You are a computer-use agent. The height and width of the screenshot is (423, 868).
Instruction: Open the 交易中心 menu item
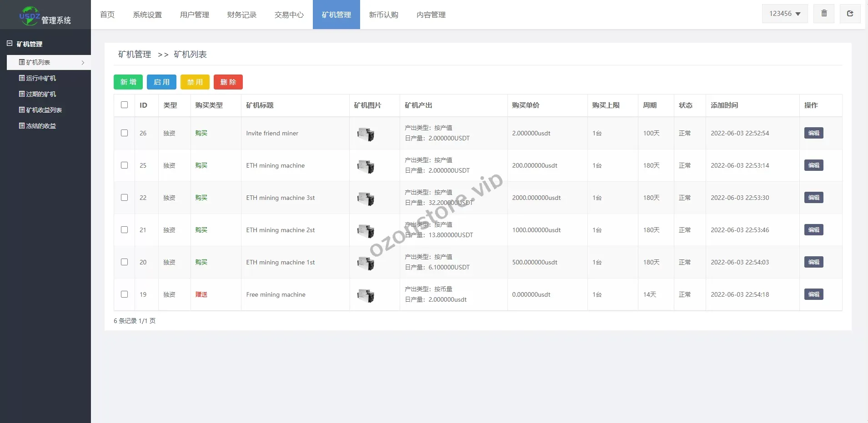click(x=288, y=15)
